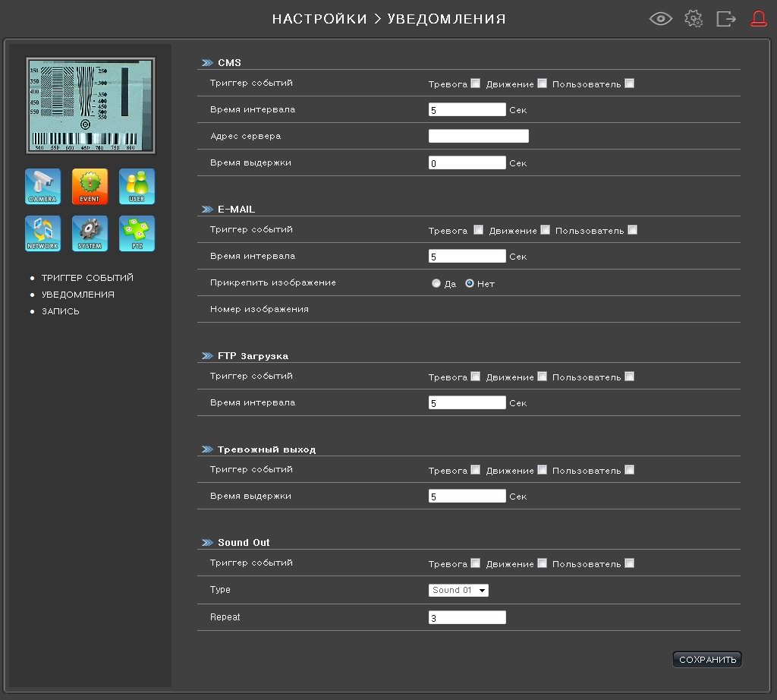
Task: Click the red alarm bell icon
Action: [759, 19]
